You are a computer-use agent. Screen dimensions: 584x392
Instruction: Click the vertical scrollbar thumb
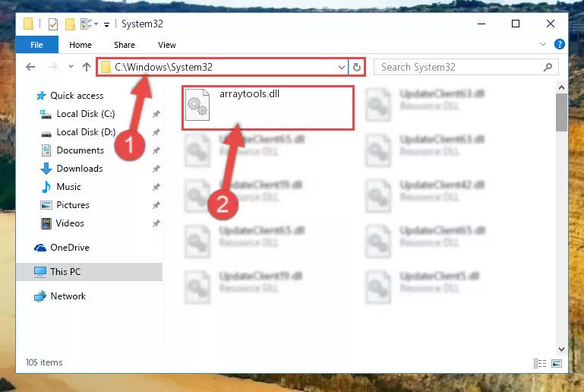(561, 112)
